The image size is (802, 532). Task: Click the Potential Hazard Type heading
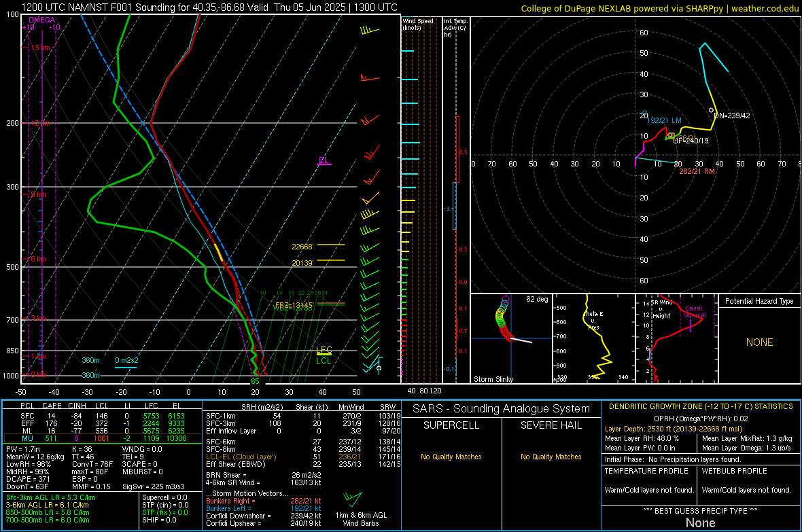click(759, 301)
